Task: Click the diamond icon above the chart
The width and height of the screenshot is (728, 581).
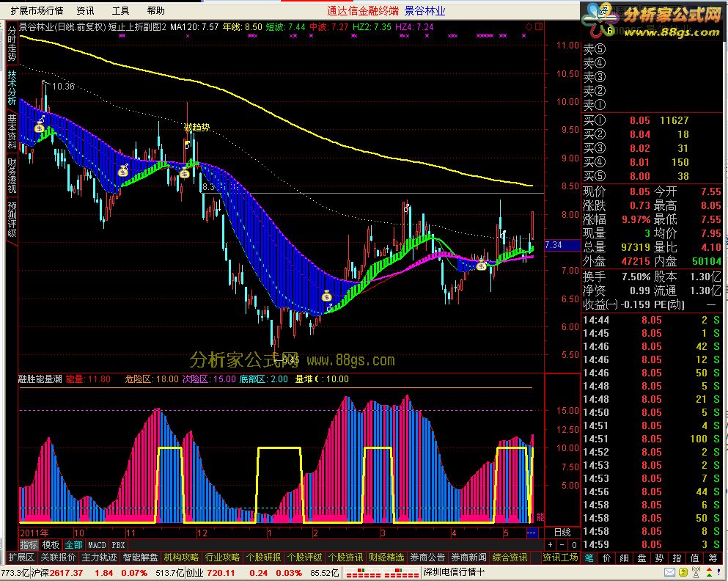Action: pyautogui.click(x=529, y=26)
